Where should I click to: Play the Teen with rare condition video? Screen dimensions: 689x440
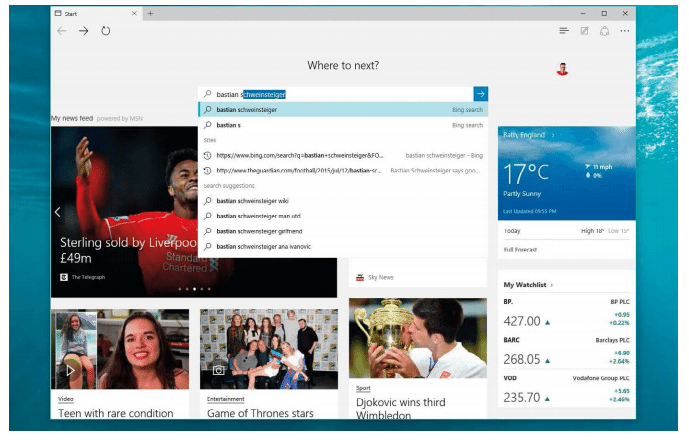tap(70, 371)
